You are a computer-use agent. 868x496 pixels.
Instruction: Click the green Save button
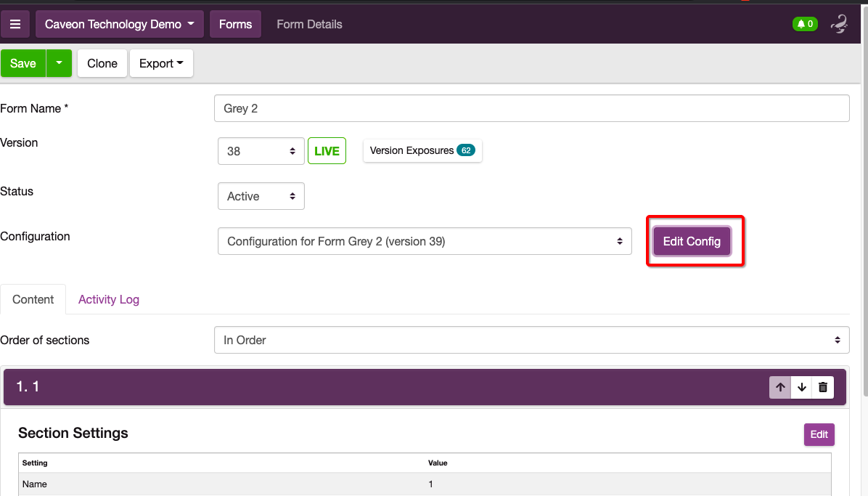[x=23, y=63]
